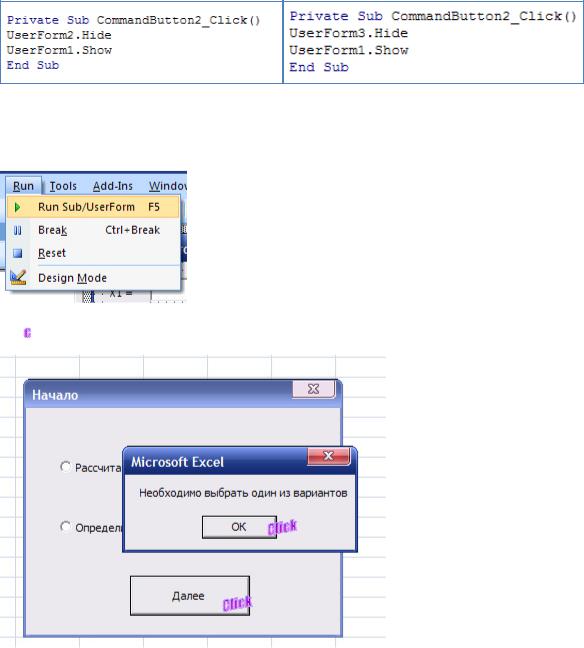Click the Design Mode ruler icon
This screenshot has width=584, height=648.
[x=18, y=277]
